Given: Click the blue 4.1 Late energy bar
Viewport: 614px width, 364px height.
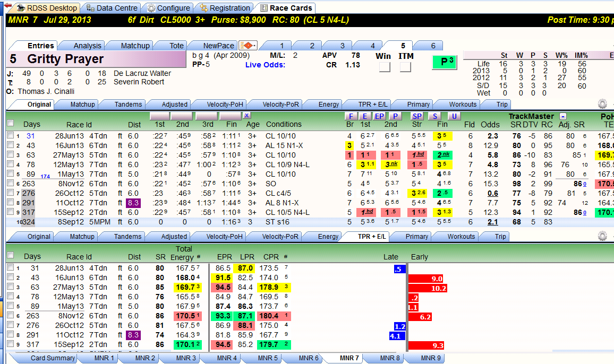Looking at the screenshot, I should 397,336.
